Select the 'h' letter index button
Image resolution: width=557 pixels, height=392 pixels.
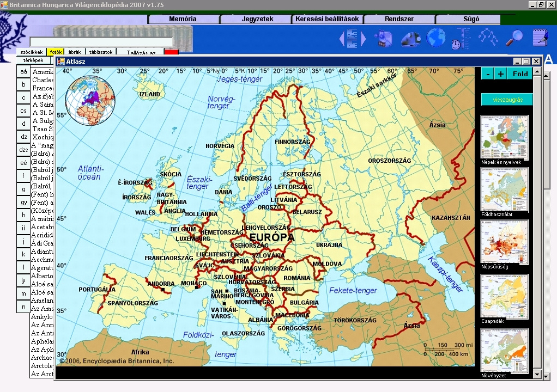tap(23, 215)
